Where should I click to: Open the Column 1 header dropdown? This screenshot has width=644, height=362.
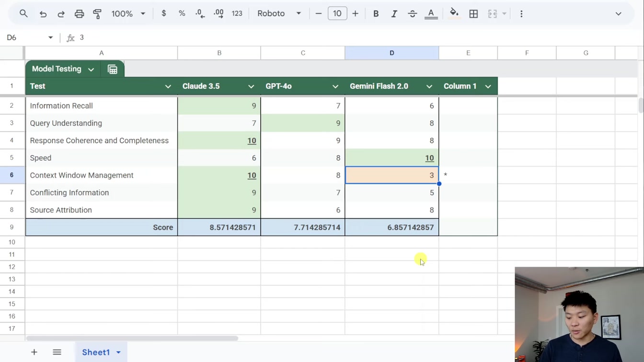[x=488, y=86]
